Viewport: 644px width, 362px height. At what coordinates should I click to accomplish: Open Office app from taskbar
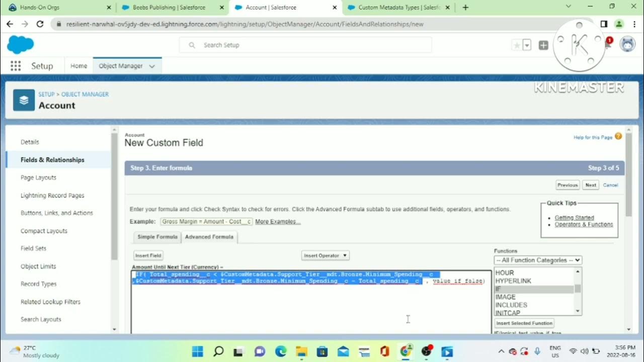(x=384, y=351)
